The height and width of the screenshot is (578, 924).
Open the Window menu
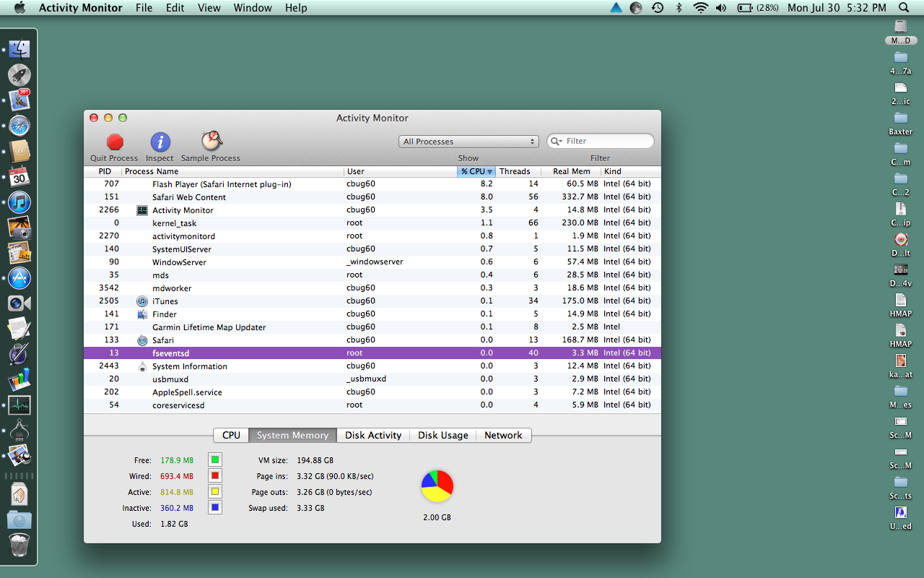coord(253,8)
